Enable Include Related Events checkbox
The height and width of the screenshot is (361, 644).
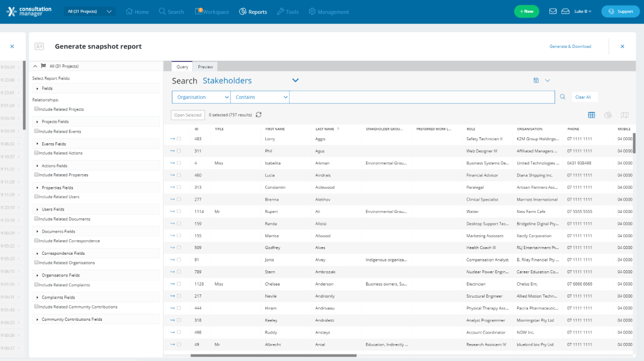(x=37, y=131)
